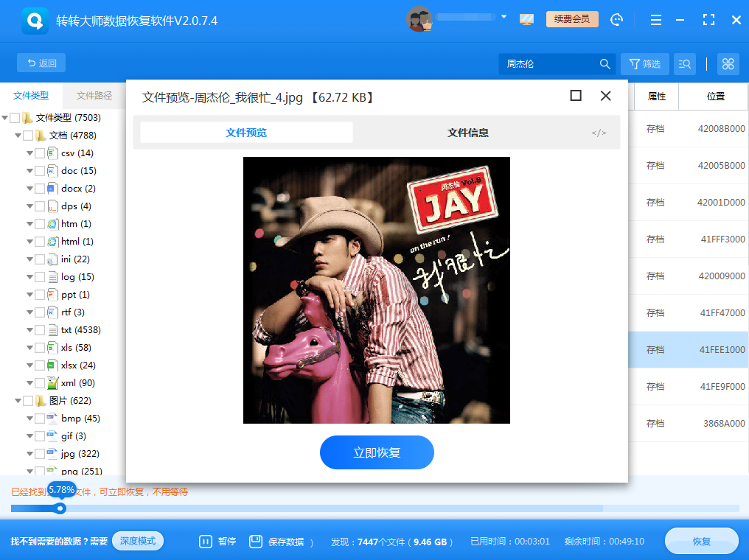
Task: Switch to the 文件信息 tab
Action: 467,133
